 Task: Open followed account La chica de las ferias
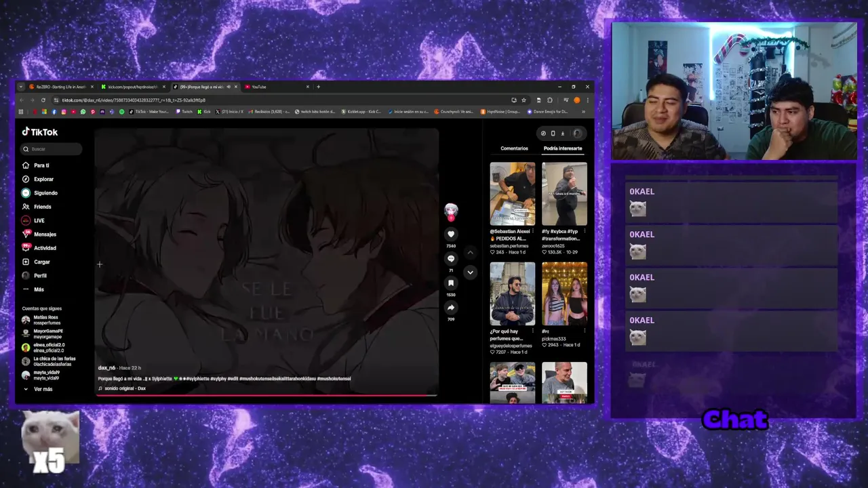coord(49,361)
